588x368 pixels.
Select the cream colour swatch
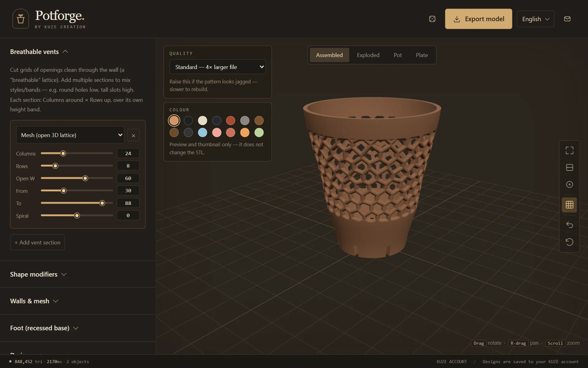202,121
